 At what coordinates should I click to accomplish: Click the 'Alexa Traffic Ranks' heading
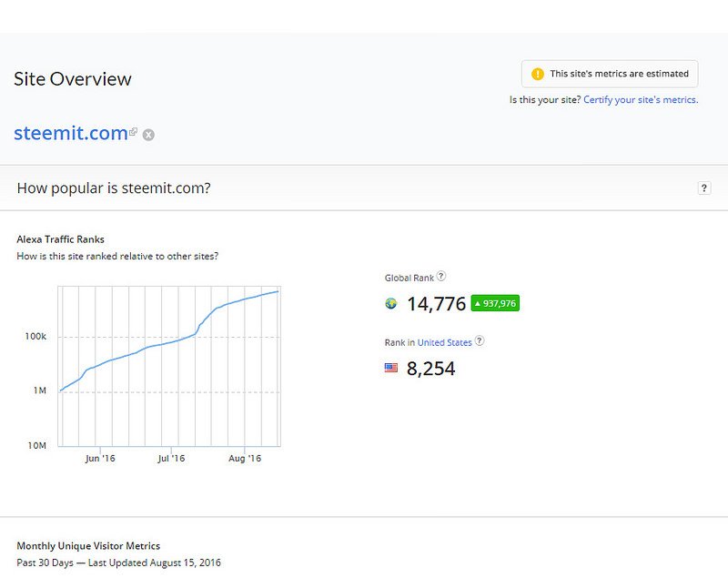click(x=60, y=239)
